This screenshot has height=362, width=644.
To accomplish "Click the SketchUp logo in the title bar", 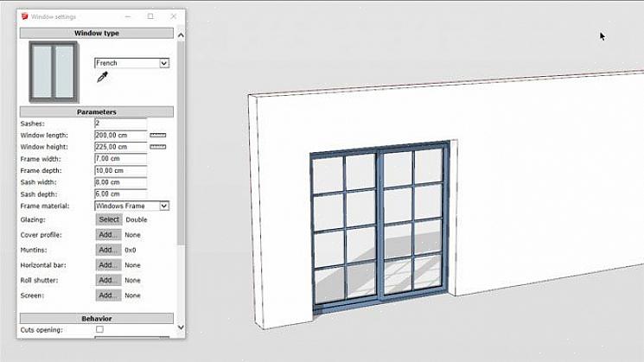I will tap(24, 16).
